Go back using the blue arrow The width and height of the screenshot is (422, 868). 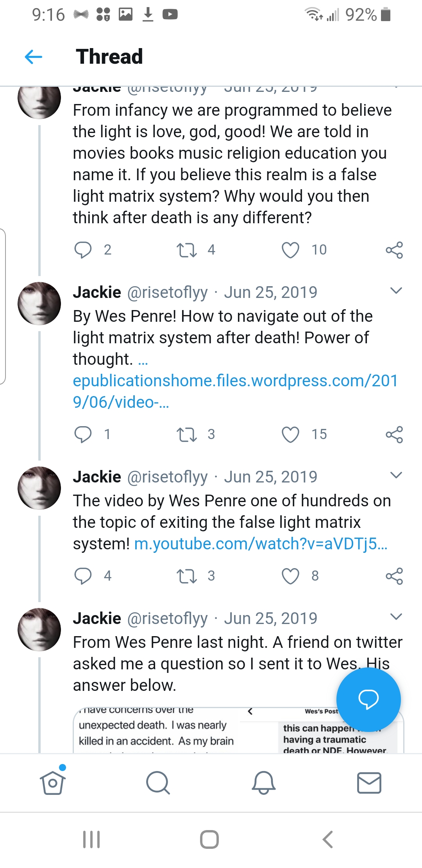point(34,57)
